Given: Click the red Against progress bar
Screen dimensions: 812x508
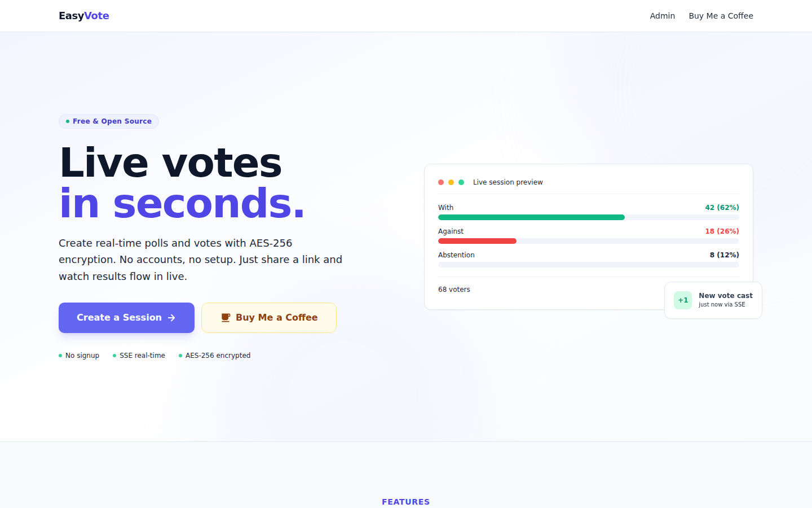Looking at the screenshot, I should pos(477,241).
